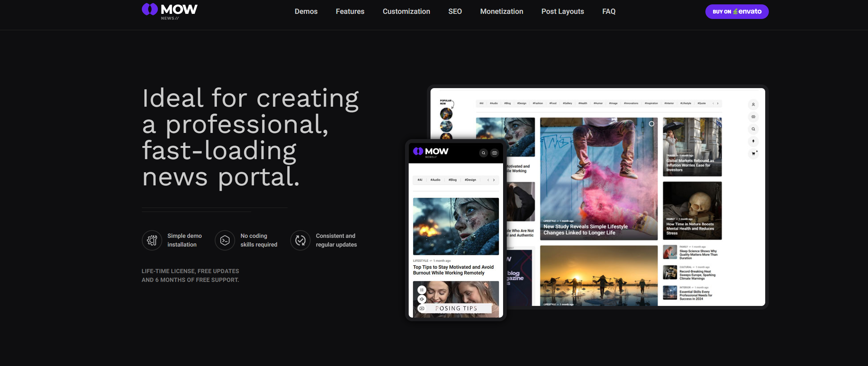Viewport: 868px width, 366px height.
Task: Click the search icon in the desktop mockup sidebar
Action: 753,129
